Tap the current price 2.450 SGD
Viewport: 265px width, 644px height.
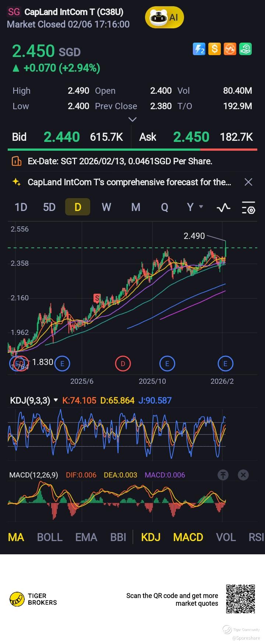46,51
